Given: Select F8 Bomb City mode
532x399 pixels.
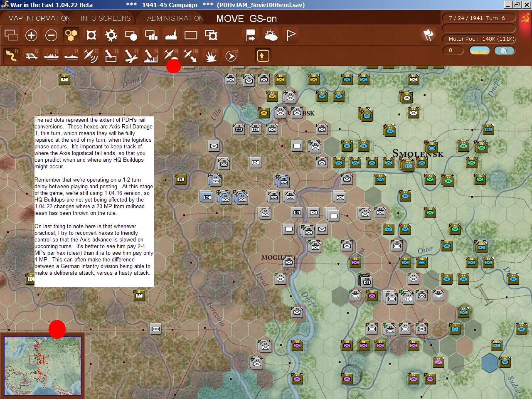Looking at the screenshot, I should [151, 56].
